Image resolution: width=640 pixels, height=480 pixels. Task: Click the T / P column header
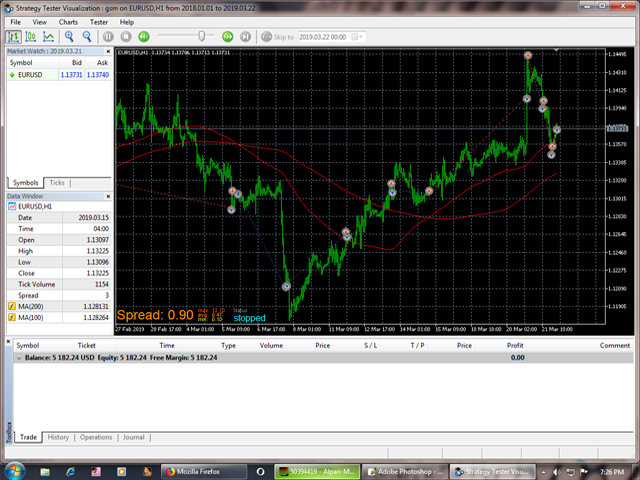point(417,345)
